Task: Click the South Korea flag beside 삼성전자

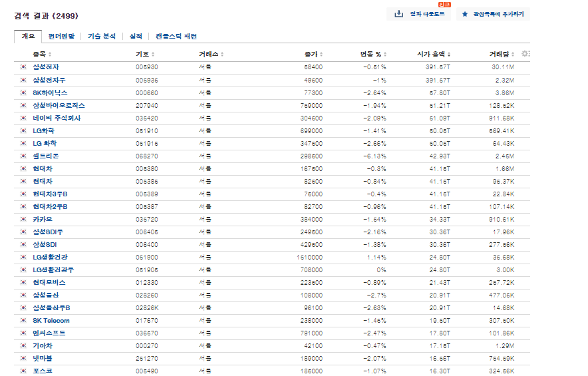Action: [23, 67]
